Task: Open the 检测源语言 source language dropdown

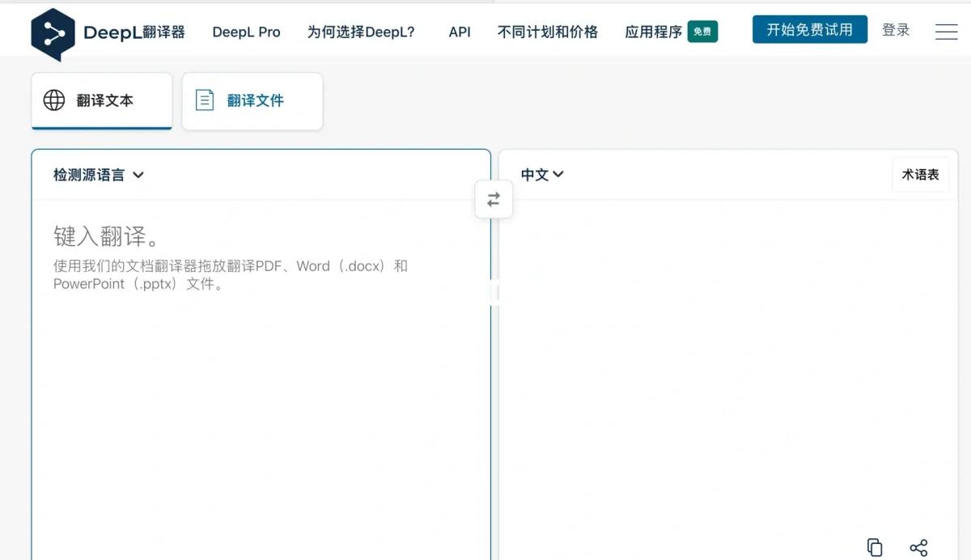Action: [99, 175]
